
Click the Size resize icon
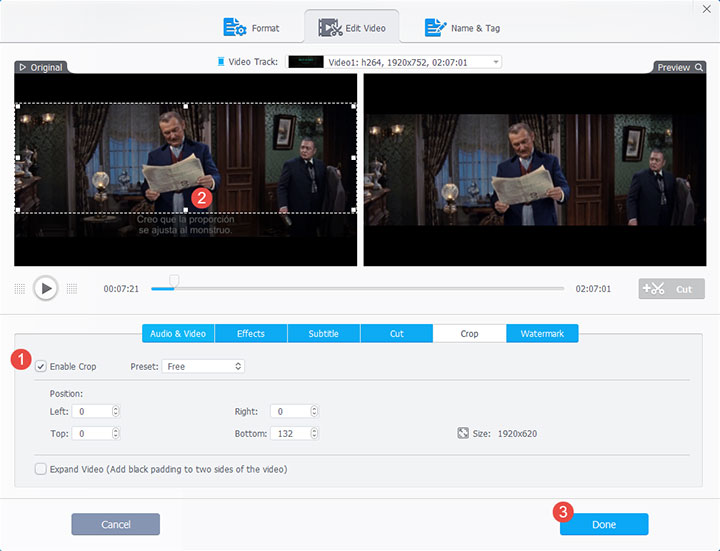point(463,433)
